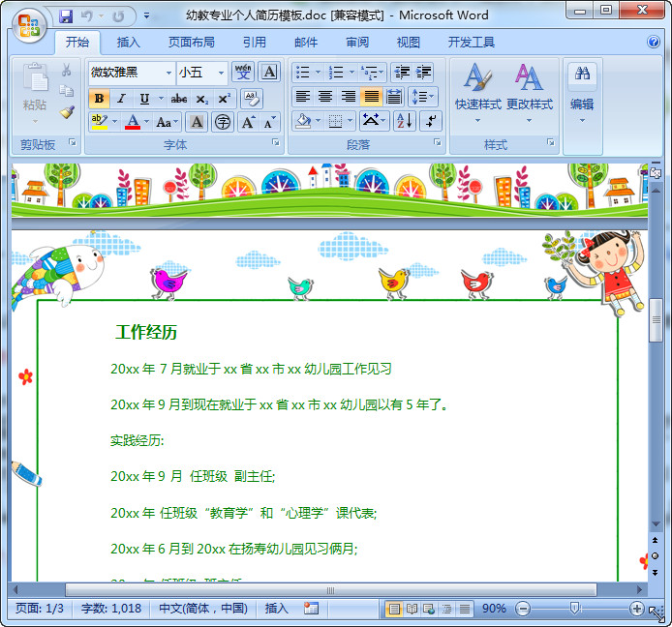Apply Character Border icon
The image size is (672, 627).
click(269, 72)
